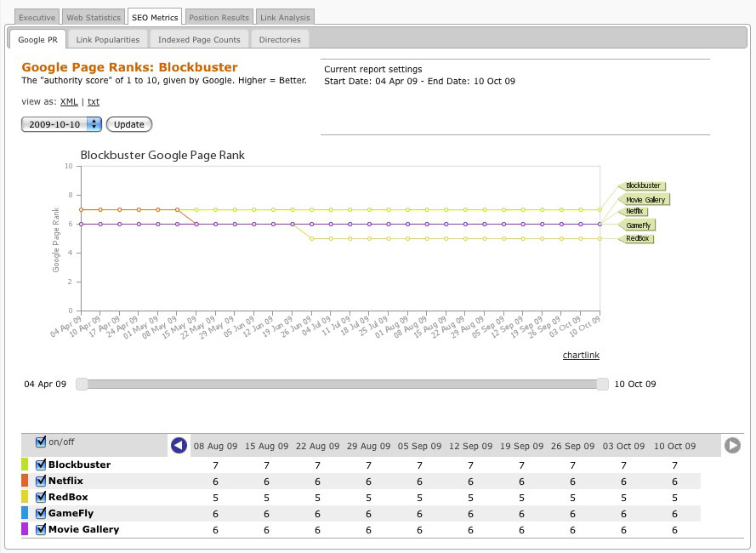Click the Movie Gallery chart legend label
The image size is (756, 553).
click(x=645, y=200)
